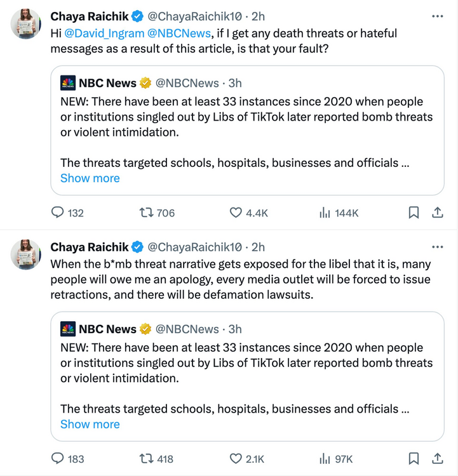Expand second quoted NBC News tweet with Show more
This screenshot has height=476, width=458.
click(x=90, y=424)
